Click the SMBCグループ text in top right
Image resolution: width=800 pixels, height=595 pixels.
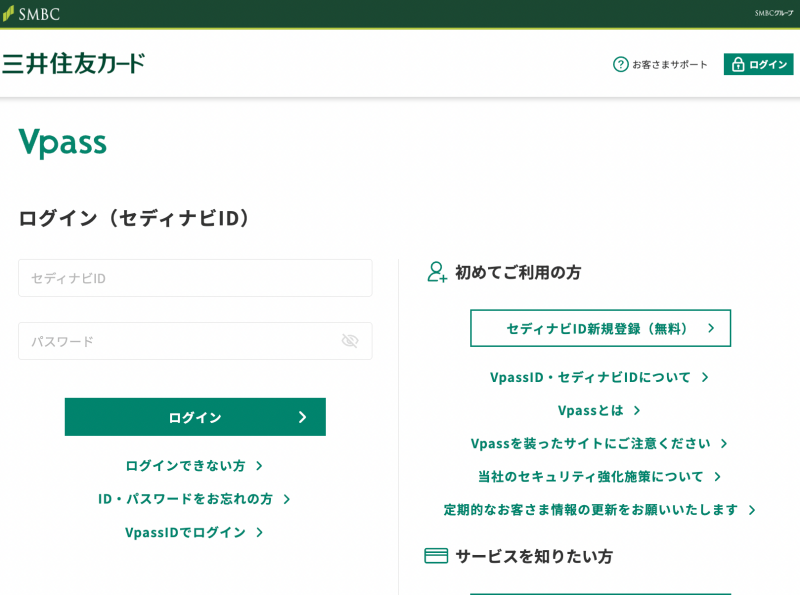click(x=774, y=13)
